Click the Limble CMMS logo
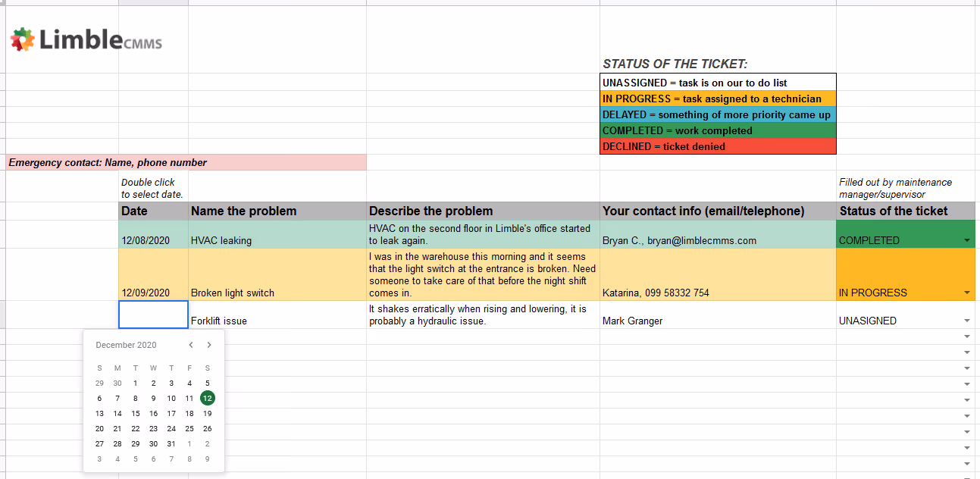This screenshot has height=479, width=980. point(86,39)
